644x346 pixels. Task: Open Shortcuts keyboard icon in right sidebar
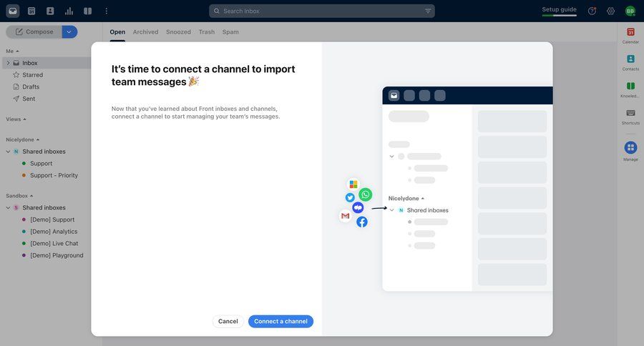point(630,117)
